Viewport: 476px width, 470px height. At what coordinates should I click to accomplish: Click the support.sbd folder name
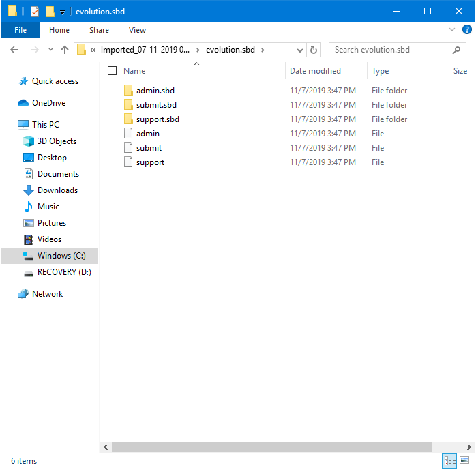158,119
